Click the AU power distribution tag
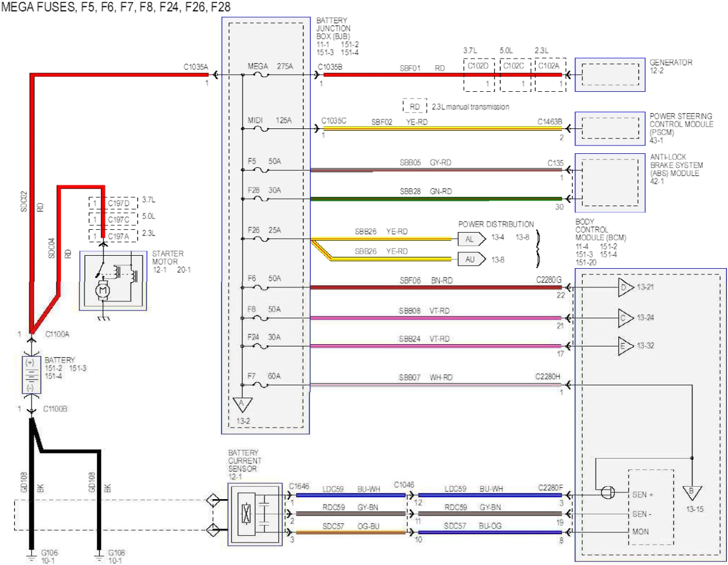 [472, 260]
